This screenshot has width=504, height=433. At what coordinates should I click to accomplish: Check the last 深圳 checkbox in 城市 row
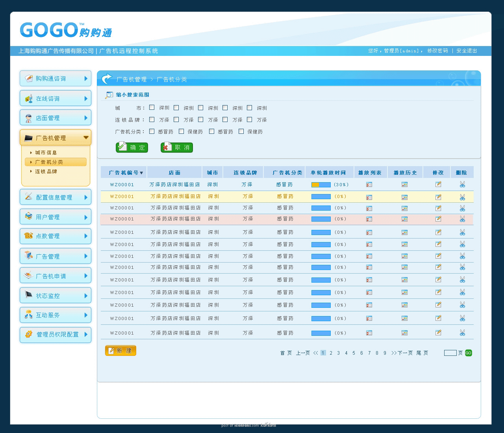click(249, 107)
